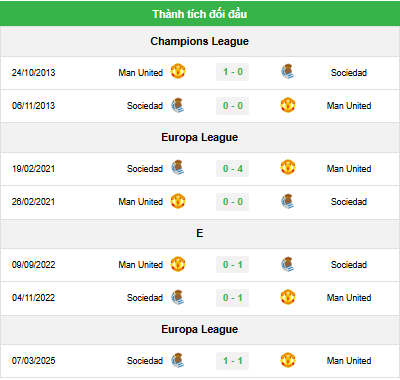Screen dimensions: 400x380
Task: Click Sociedad crest in 07/03/2025 row
Action: 178,360
